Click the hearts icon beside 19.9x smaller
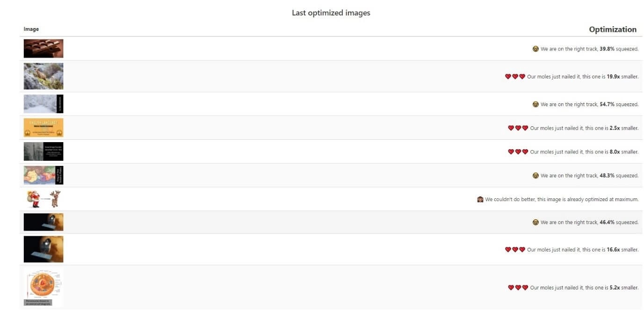644x310 pixels. (515, 77)
